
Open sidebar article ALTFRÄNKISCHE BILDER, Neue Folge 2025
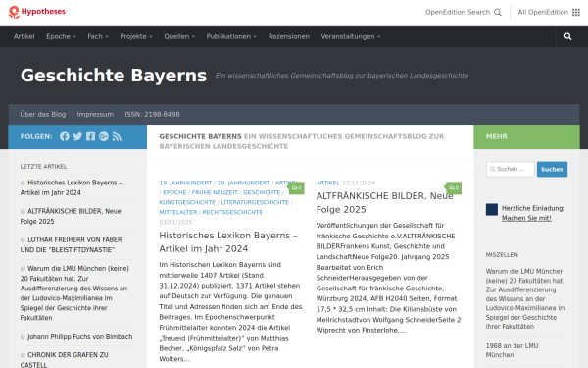click(x=71, y=216)
